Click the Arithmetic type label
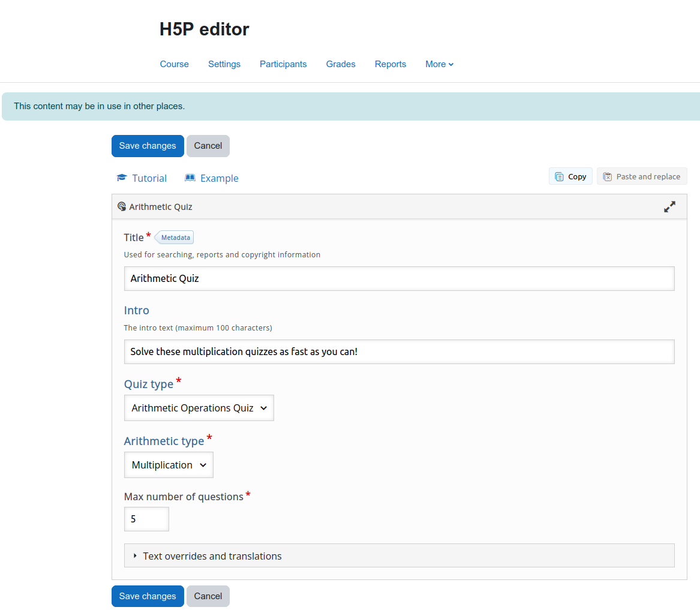The height and width of the screenshot is (610, 700). (x=164, y=441)
